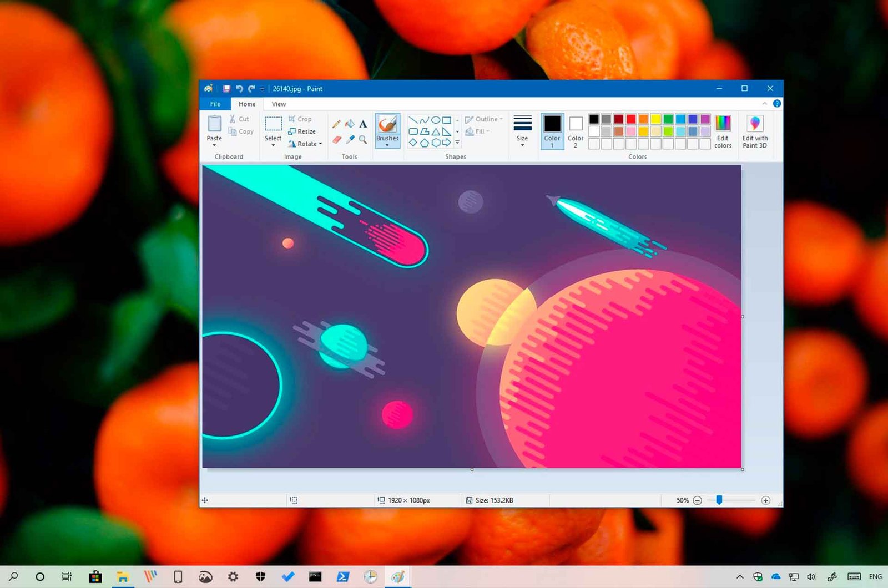Click the Resize button

tap(302, 131)
